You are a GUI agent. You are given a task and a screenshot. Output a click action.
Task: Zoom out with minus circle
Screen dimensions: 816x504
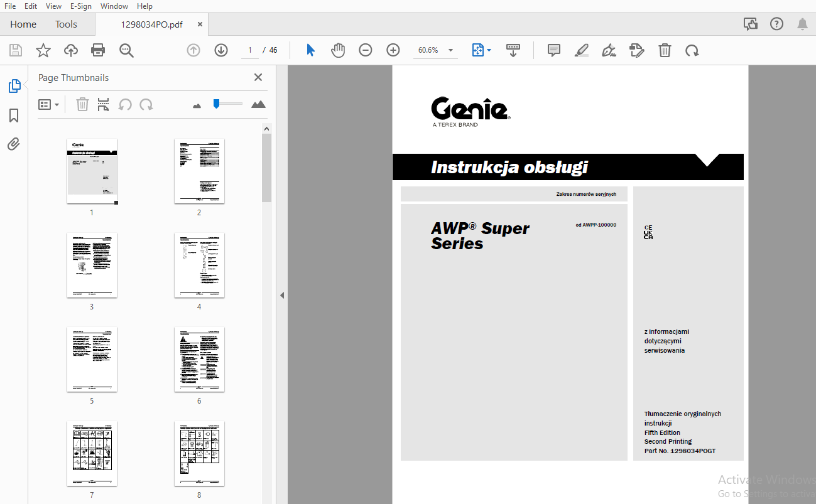click(366, 50)
